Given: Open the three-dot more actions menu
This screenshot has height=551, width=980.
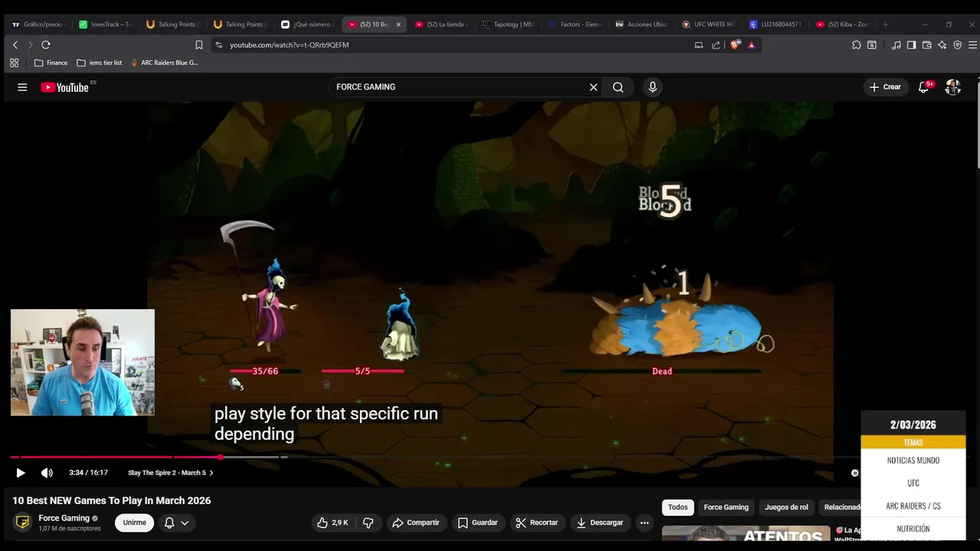Looking at the screenshot, I should tap(645, 523).
